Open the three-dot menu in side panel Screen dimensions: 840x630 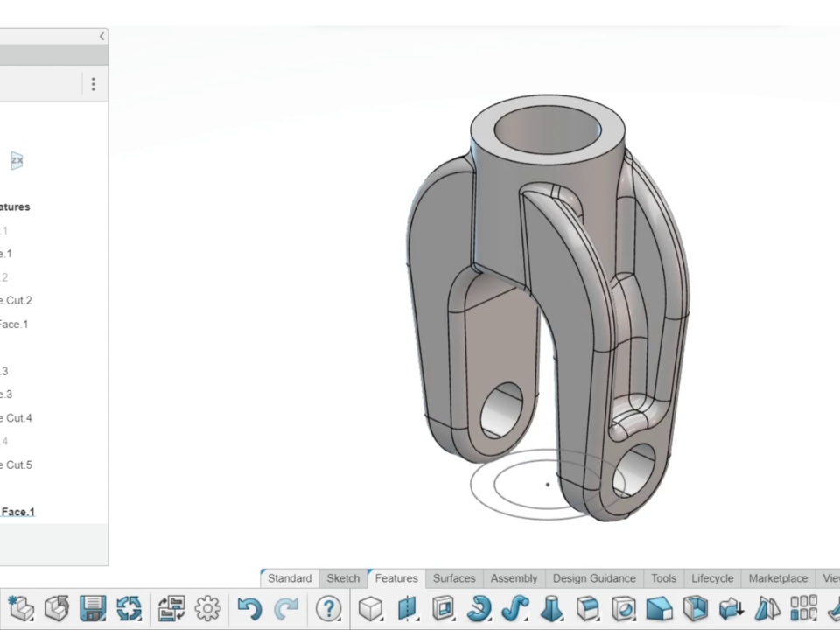(94, 84)
